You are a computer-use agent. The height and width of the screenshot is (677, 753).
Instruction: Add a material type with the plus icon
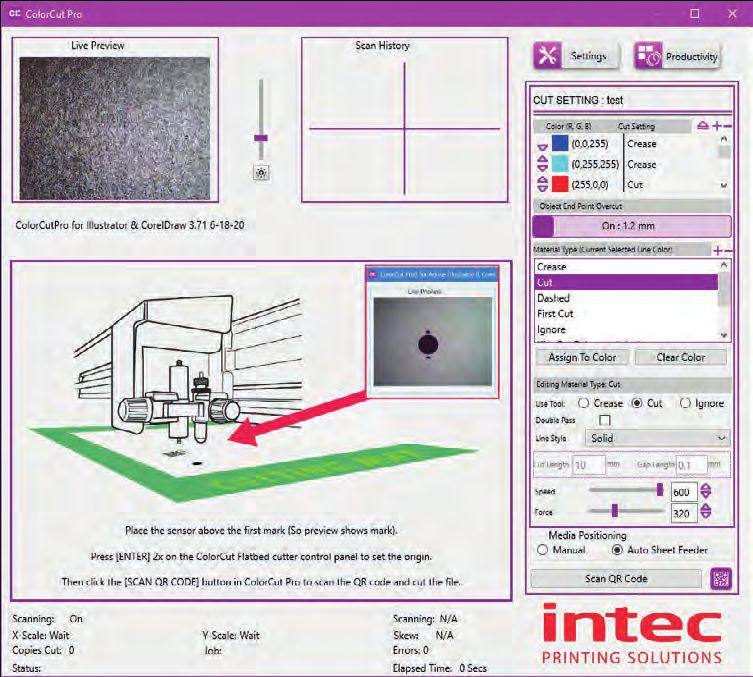(x=717, y=251)
